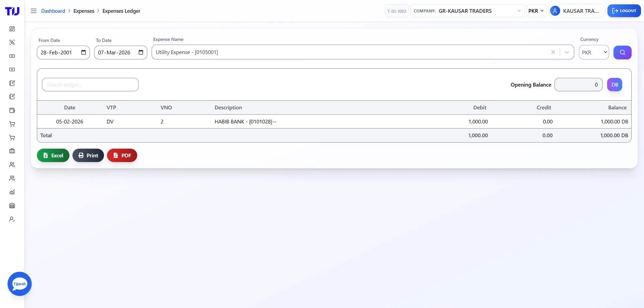
Task: Open the Currency PKR combo box
Action: click(x=593, y=52)
